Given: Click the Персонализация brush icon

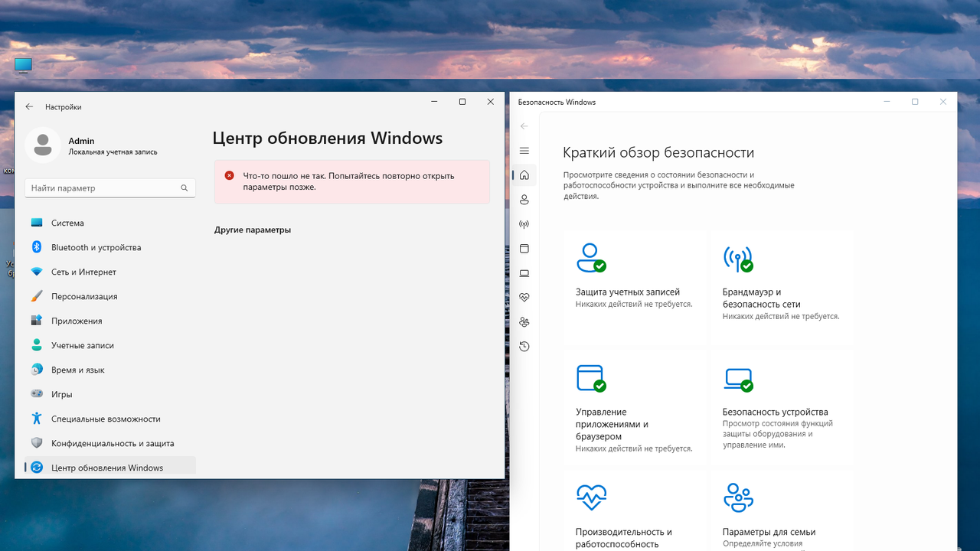Looking at the screenshot, I should click(x=36, y=296).
